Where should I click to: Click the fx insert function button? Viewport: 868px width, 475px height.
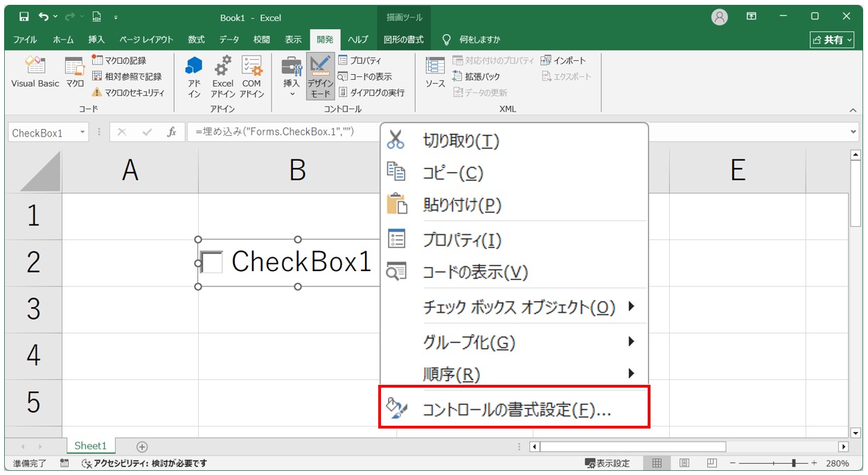click(x=171, y=132)
